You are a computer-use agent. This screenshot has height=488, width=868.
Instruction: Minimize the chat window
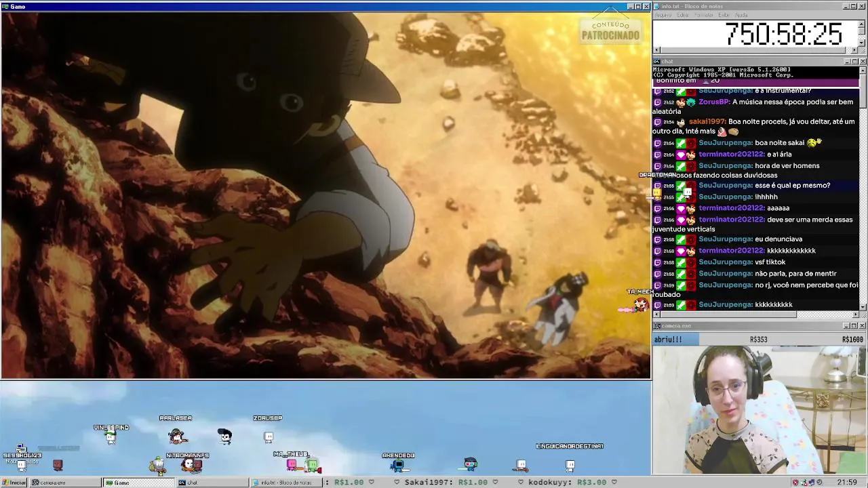846,62
